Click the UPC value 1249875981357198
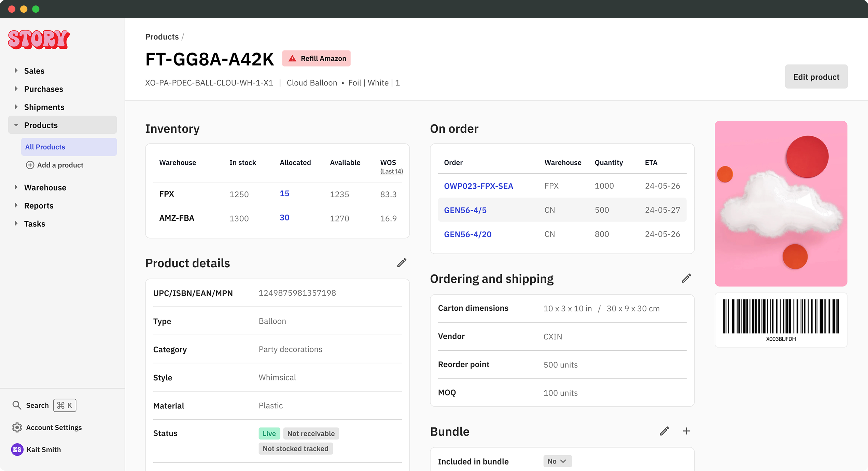The image size is (868, 471). [297, 293]
